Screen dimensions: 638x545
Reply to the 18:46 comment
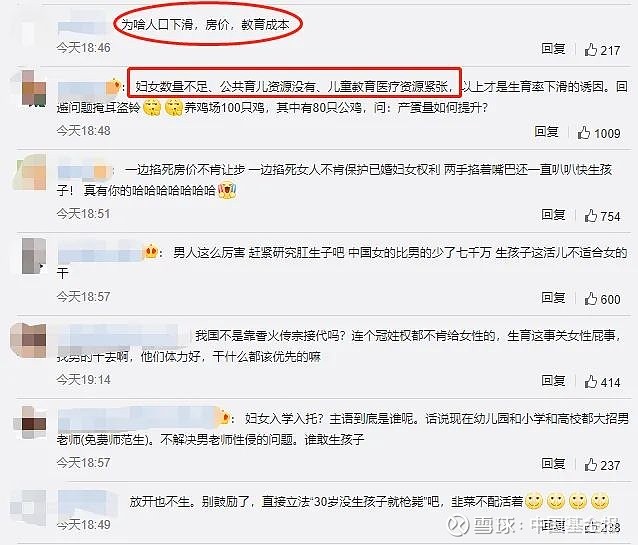tap(553, 49)
